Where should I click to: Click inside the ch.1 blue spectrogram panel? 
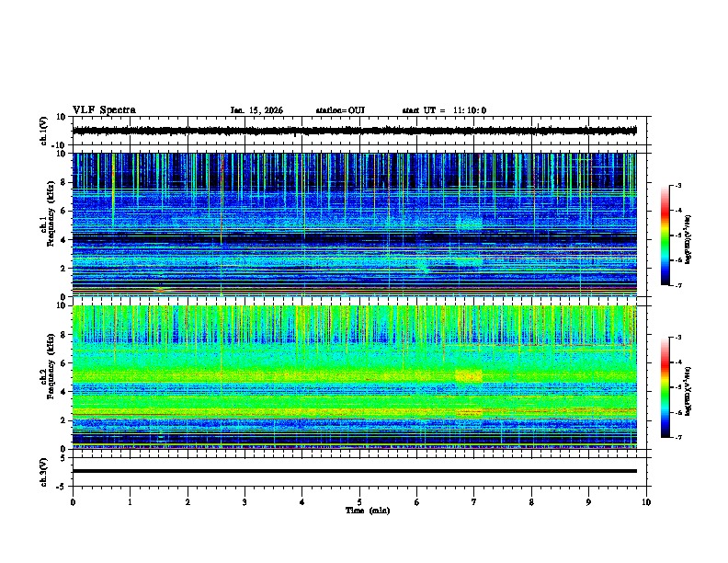coord(354,224)
